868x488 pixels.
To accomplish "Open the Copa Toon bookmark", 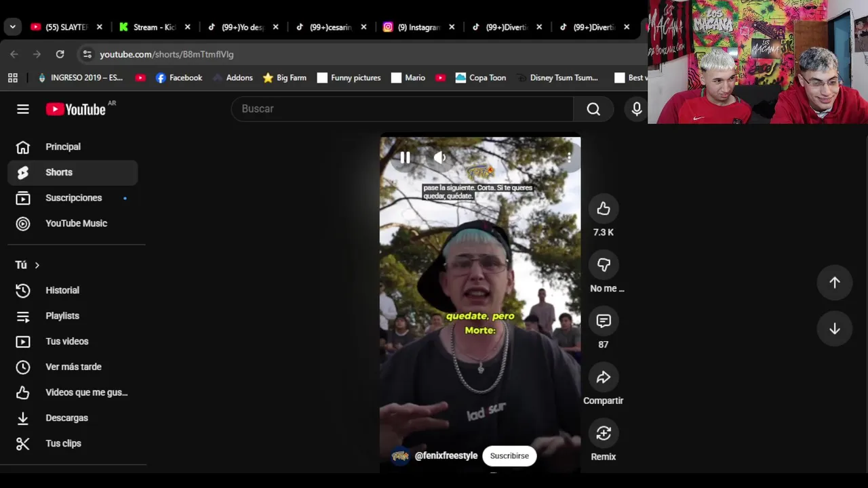I will [481, 78].
